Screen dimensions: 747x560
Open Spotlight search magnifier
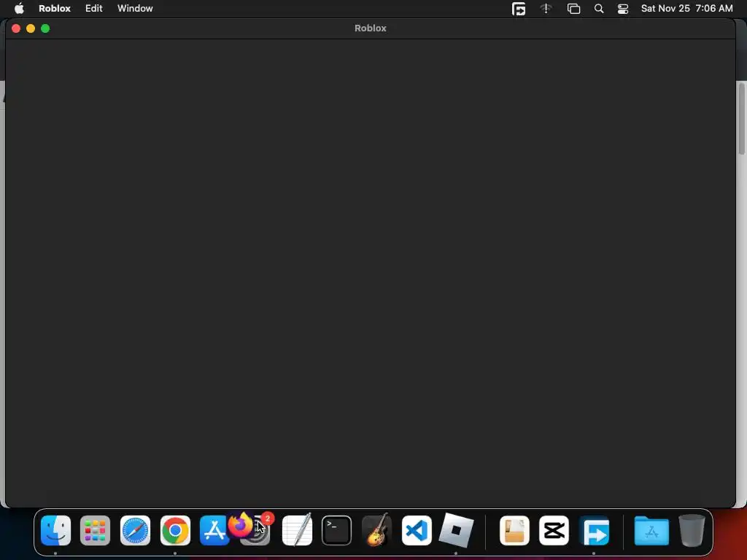click(x=599, y=9)
